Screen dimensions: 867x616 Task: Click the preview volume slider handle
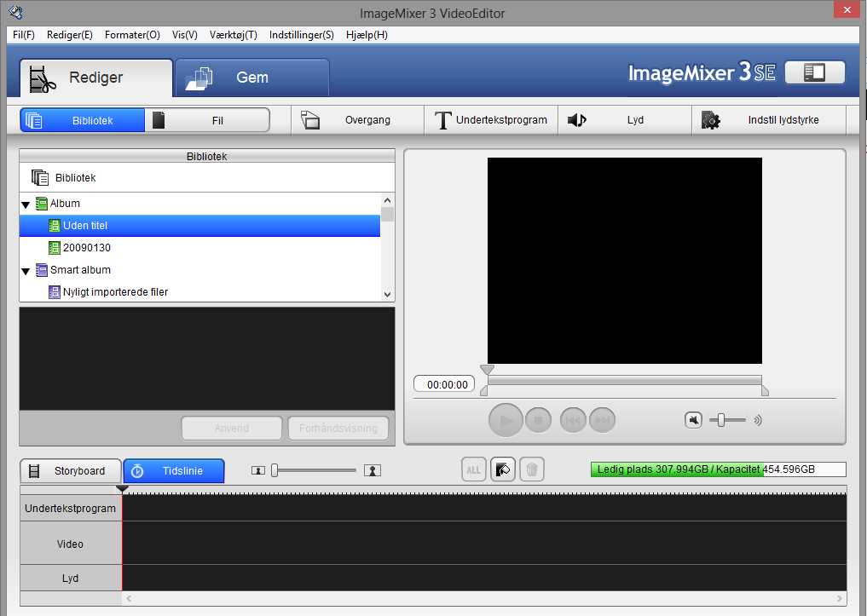click(x=721, y=420)
